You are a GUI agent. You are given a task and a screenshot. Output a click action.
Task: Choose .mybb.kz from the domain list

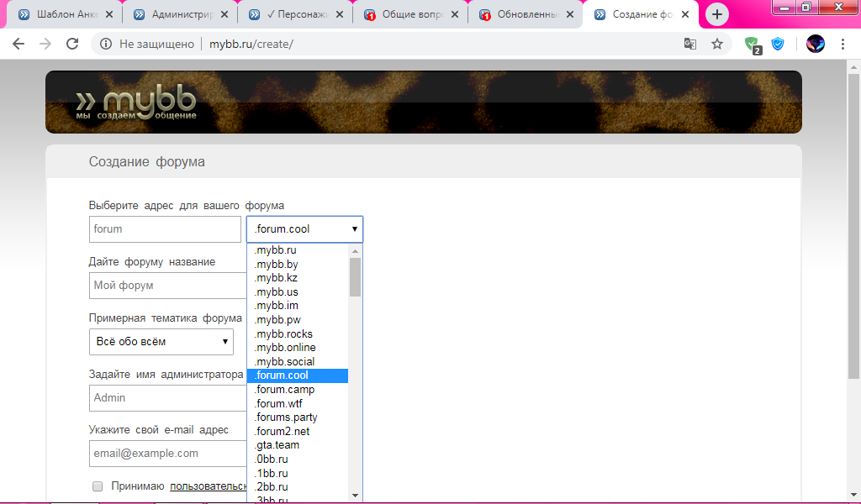(x=297, y=278)
